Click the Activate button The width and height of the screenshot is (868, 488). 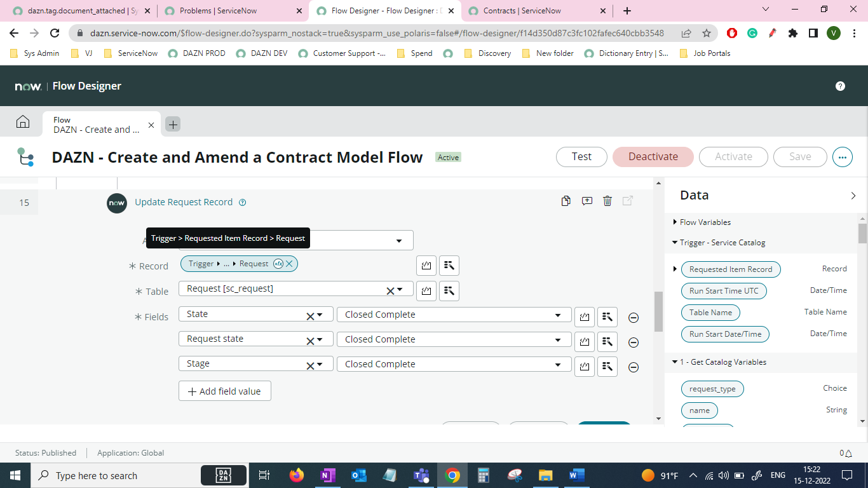tap(733, 157)
